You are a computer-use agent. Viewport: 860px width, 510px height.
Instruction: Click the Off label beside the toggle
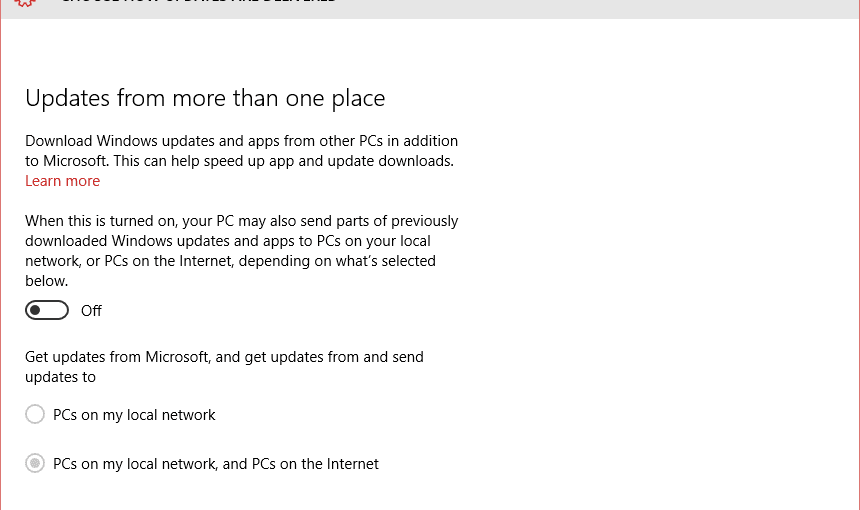point(91,311)
